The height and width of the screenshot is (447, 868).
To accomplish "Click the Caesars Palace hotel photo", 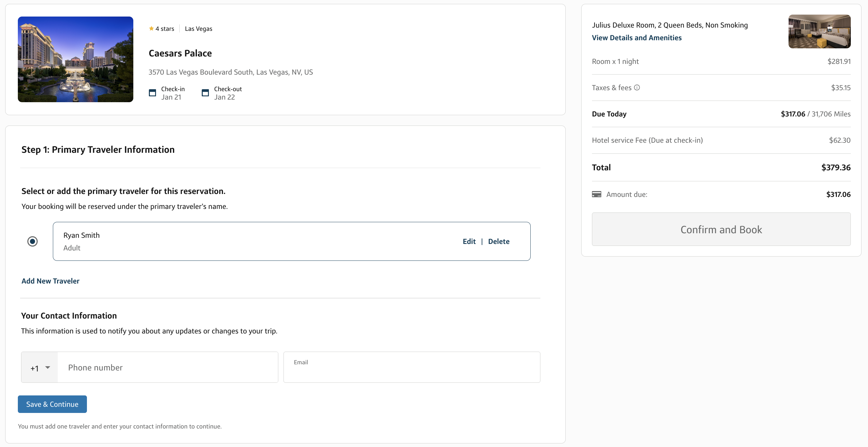I will point(76,59).
